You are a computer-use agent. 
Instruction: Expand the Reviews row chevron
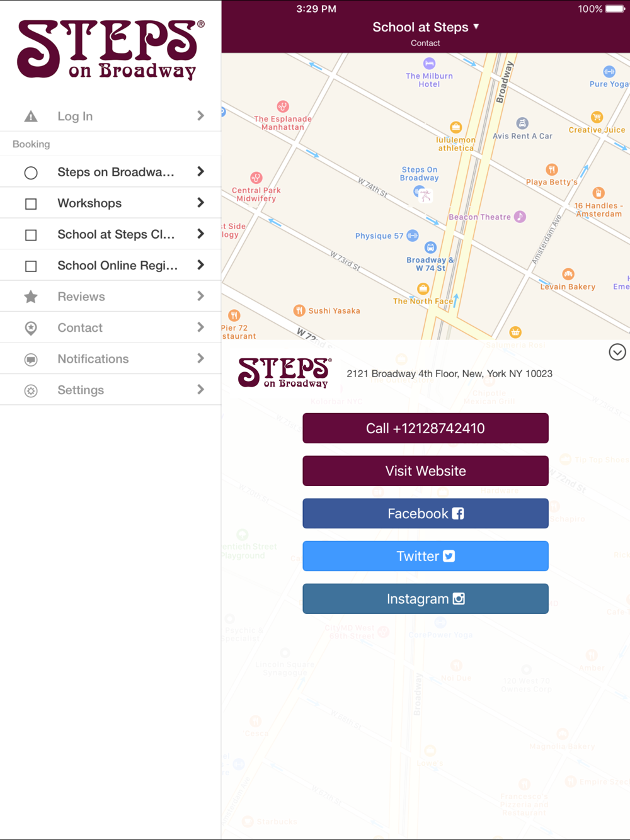pyautogui.click(x=200, y=296)
